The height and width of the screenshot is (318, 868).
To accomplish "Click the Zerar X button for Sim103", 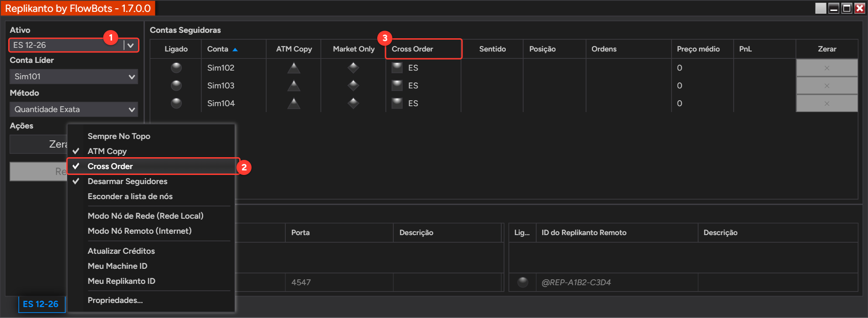I will (x=827, y=86).
